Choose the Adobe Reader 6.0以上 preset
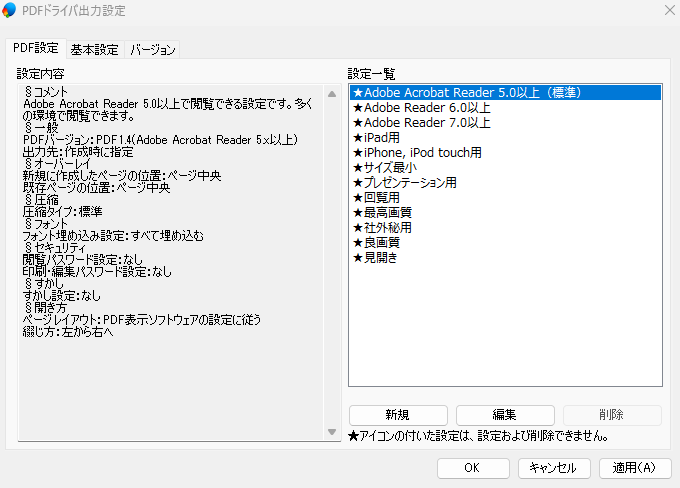 point(421,107)
